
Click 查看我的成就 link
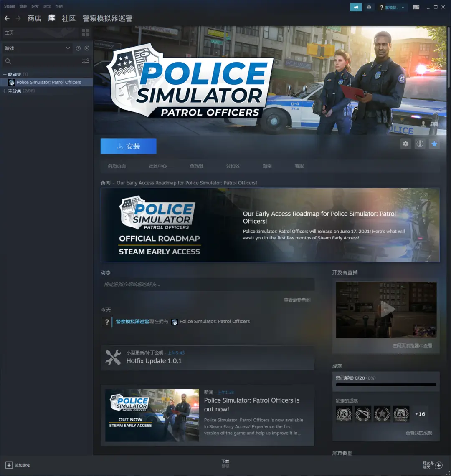(x=418, y=433)
